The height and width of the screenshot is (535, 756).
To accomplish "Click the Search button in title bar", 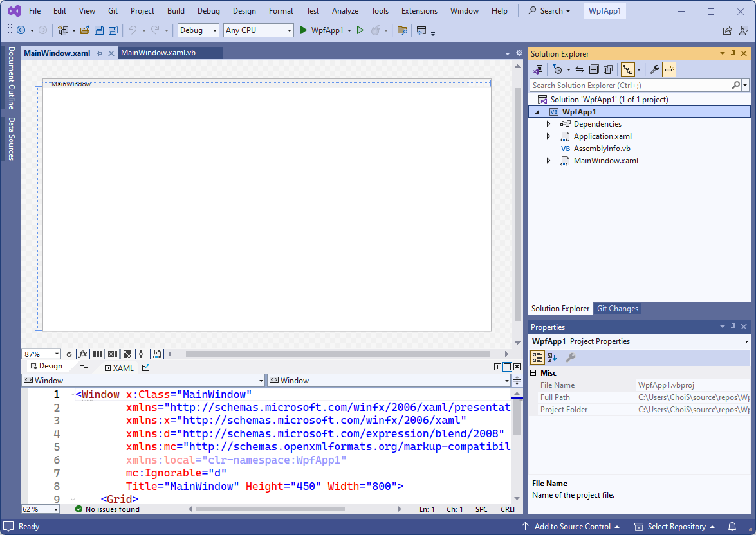I will click(x=549, y=10).
